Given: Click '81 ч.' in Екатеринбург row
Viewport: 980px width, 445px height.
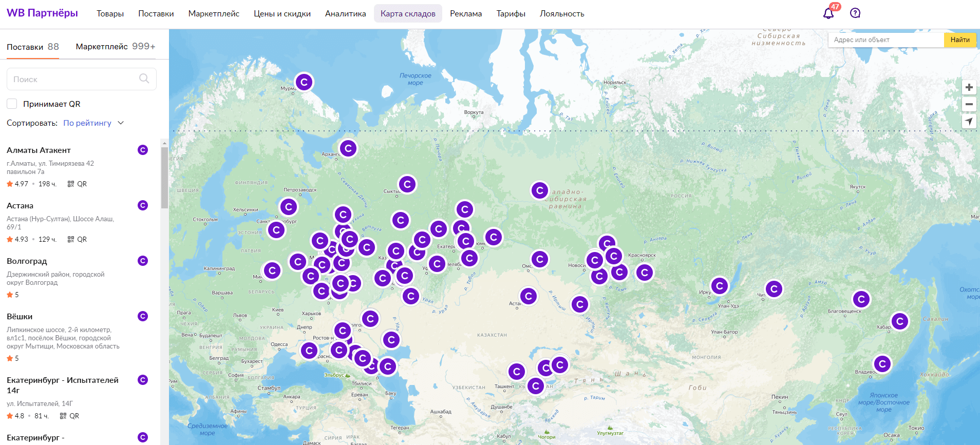Looking at the screenshot, I should [x=42, y=416].
